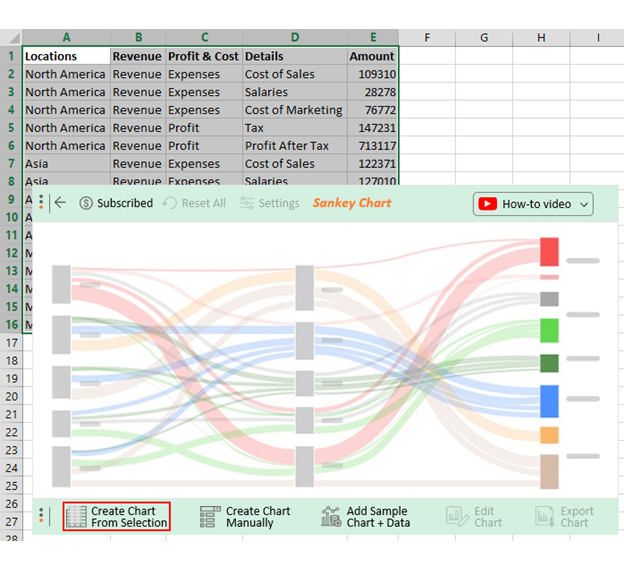624x570 pixels.
Task: Click the Cost of Marketing cell
Action: tap(295, 110)
